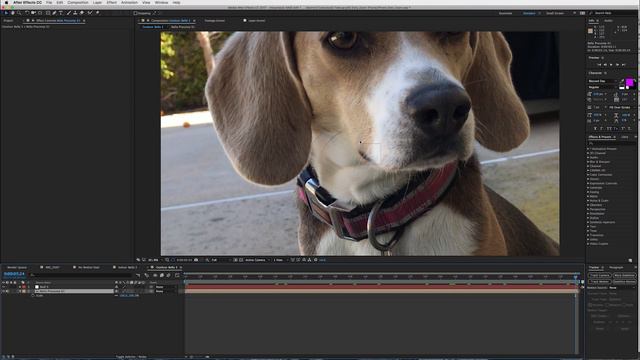Click the Character panel eyedropper

(x=622, y=80)
